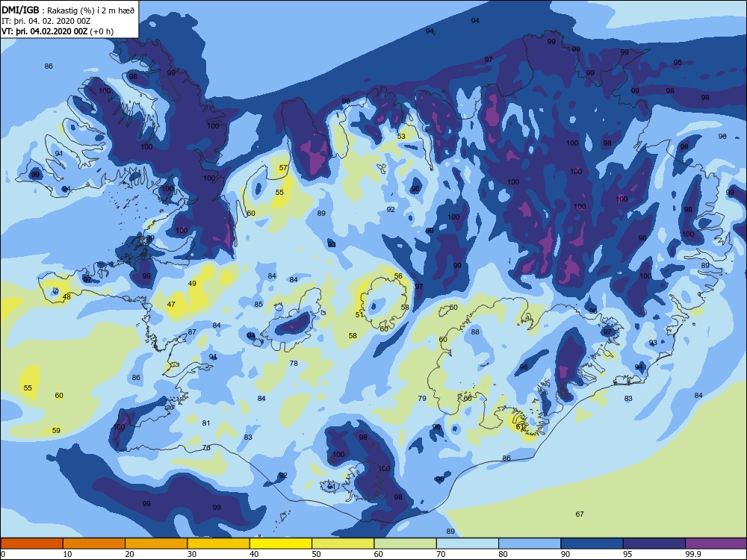Click the humidity value 81 on the map
The height and width of the screenshot is (560, 747).
click(206, 423)
